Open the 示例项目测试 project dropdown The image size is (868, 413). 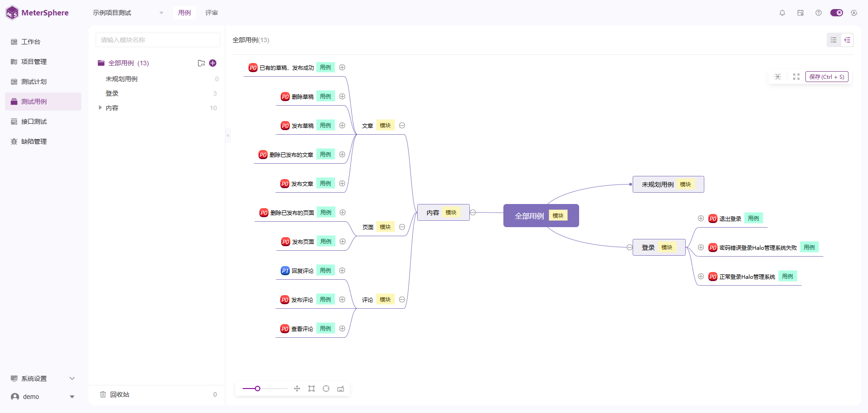coord(128,13)
